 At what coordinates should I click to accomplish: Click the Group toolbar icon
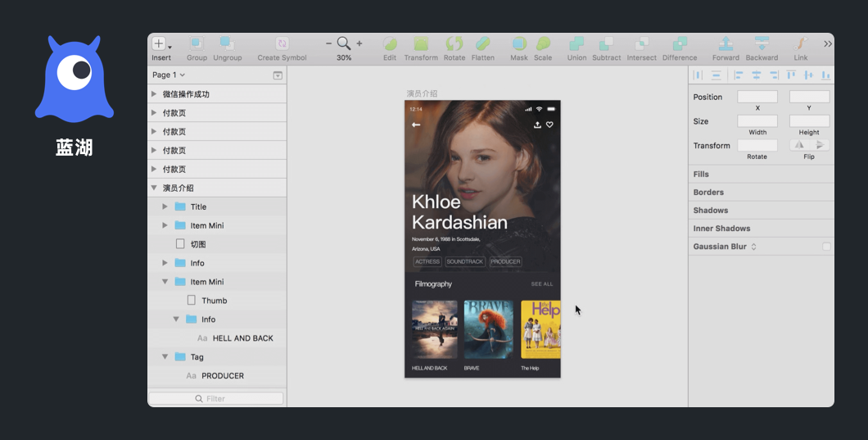coord(197,43)
